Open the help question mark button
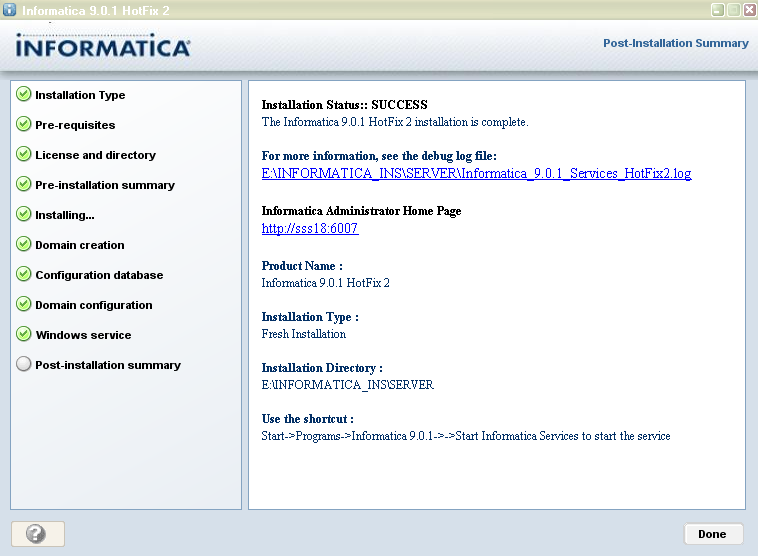The height and width of the screenshot is (556, 758). tap(38, 534)
